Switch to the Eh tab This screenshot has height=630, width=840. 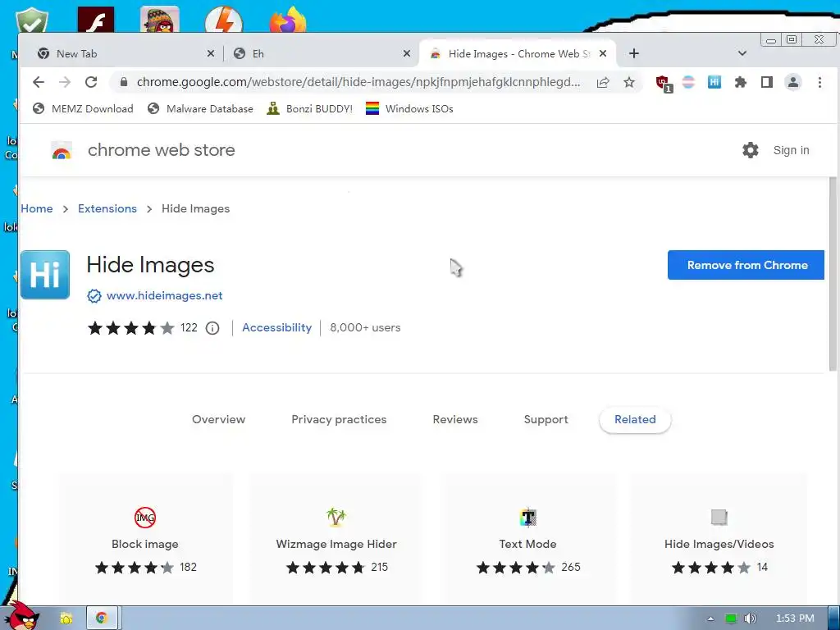322,53
